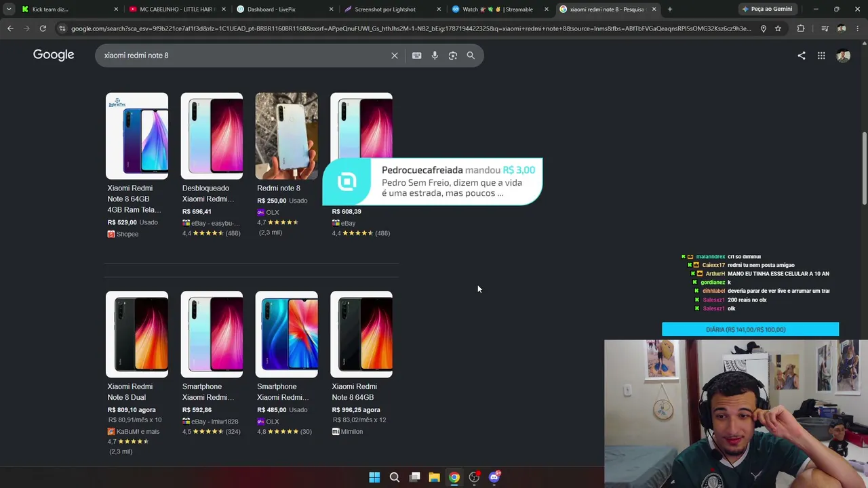Screen dimensions: 868x488
Task: Close the Screenshot por Lightshot tab
Action: pyautogui.click(x=439, y=9)
